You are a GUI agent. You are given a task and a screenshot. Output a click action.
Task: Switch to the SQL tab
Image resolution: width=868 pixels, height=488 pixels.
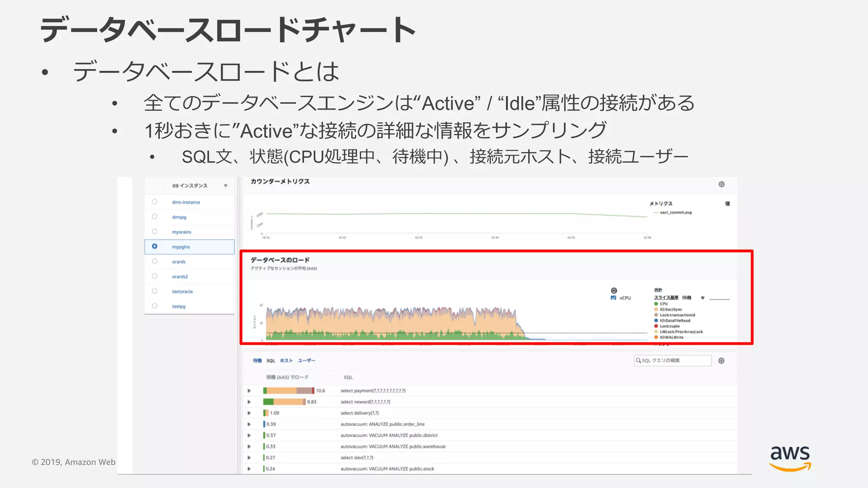pyautogui.click(x=271, y=360)
